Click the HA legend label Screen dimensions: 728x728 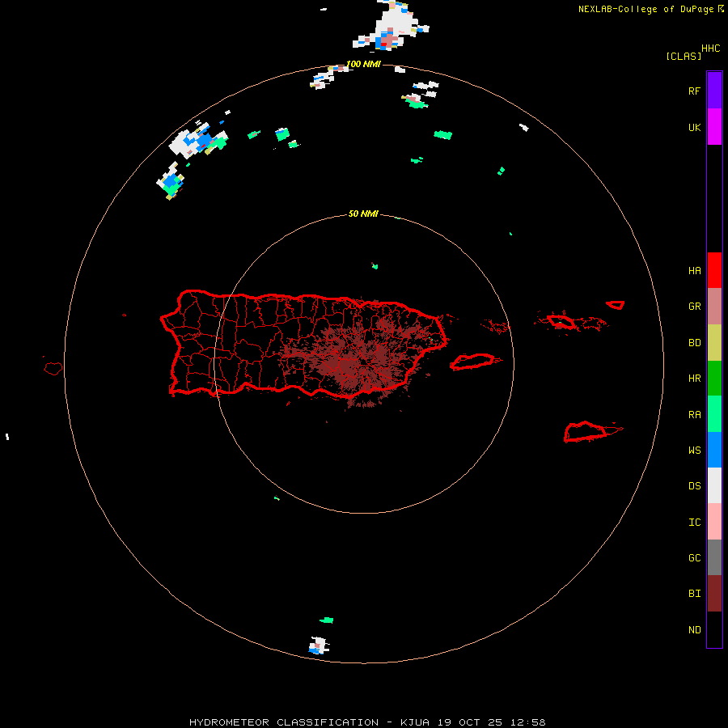point(694,270)
